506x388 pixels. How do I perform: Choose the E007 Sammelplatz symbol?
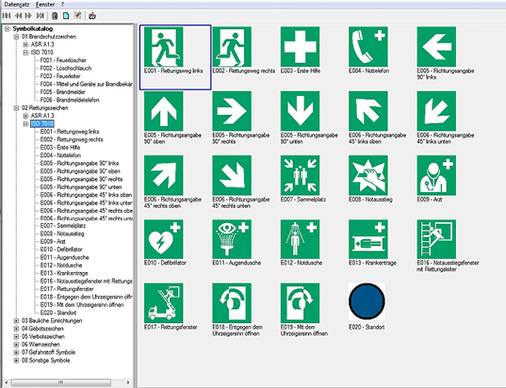(x=300, y=175)
